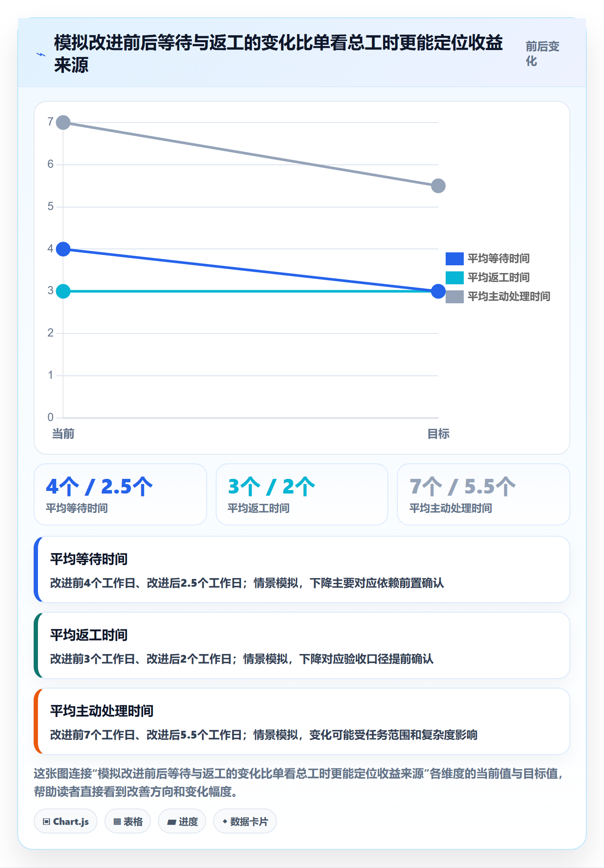Click the bar icon in the 进度 tag
Image resolution: width=604 pixels, height=868 pixels.
pyautogui.click(x=171, y=822)
